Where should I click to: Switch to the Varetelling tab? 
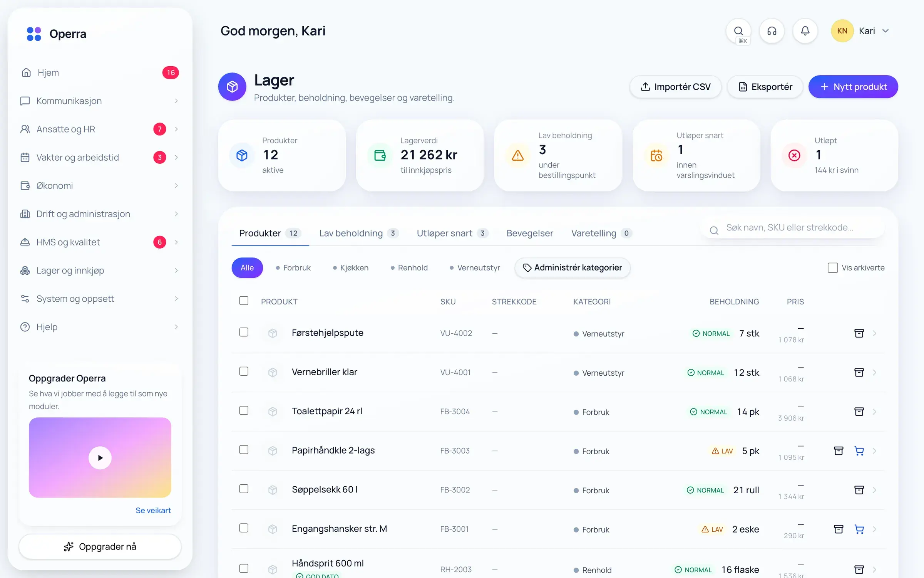(x=601, y=233)
